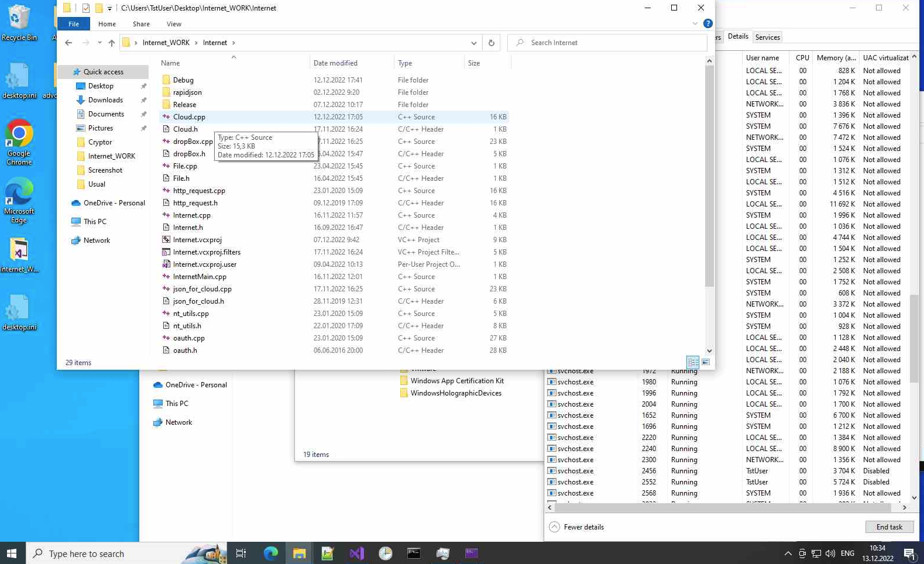Switch to details view layout button

(x=693, y=362)
